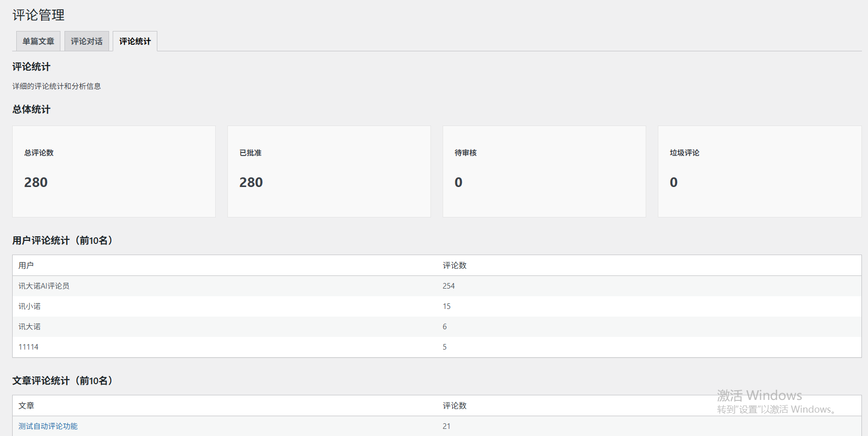Click the 文章 column header
Image resolution: width=868 pixels, height=436 pixels.
coord(26,406)
